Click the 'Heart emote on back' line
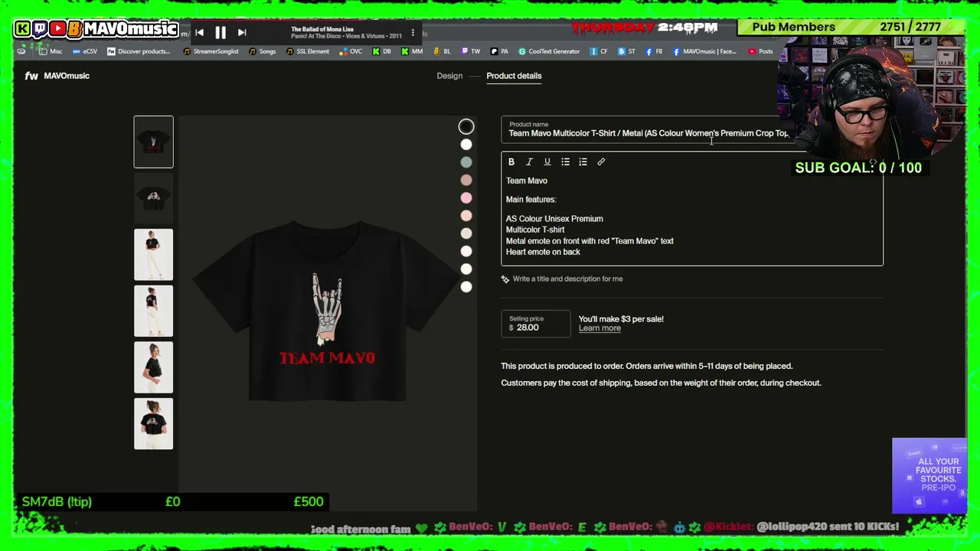Viewport: 980px width, 551px height. (x=543, y=252)
